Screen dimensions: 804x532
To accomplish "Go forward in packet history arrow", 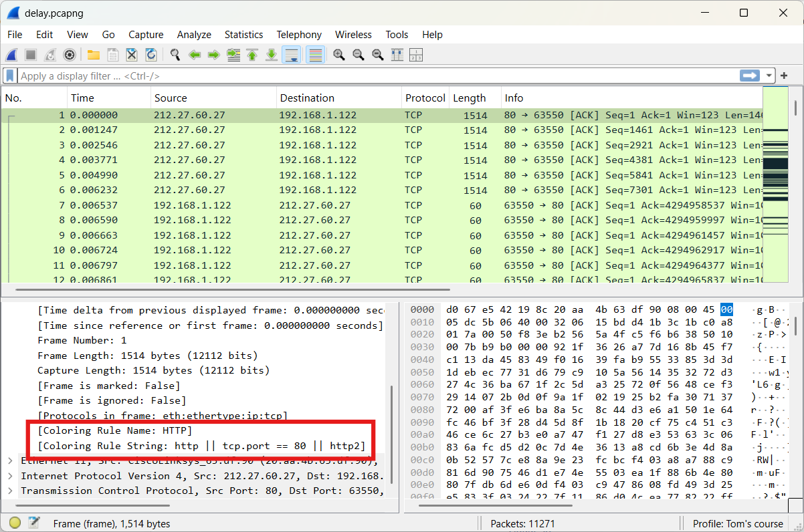I will [x=214, y=55].
